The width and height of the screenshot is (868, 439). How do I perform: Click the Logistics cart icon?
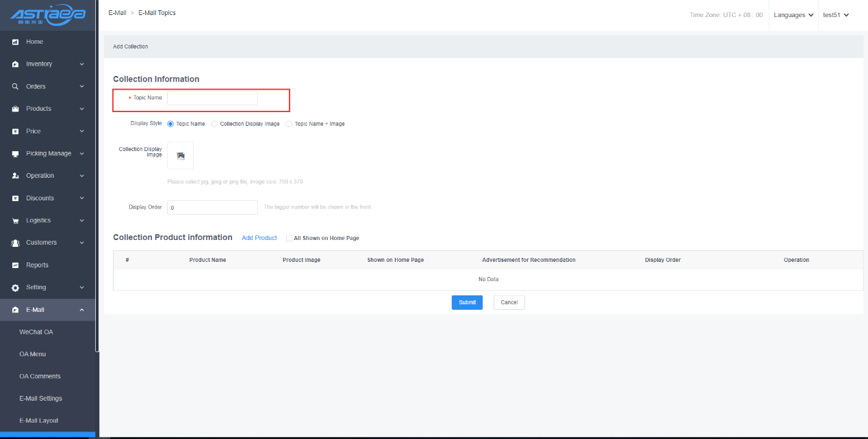tap(15, 221)
